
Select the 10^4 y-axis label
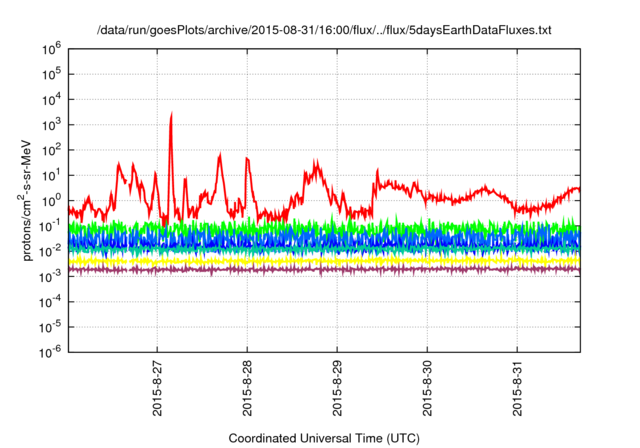point(51,100)
